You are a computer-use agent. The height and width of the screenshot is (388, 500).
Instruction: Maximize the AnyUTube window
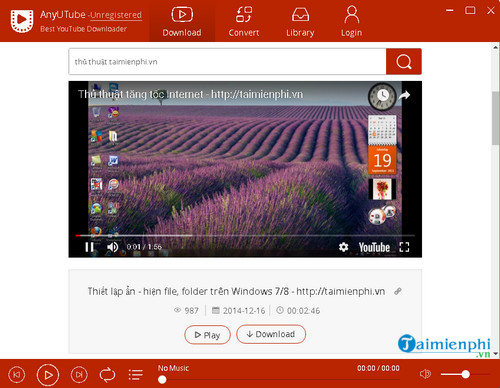470,11
